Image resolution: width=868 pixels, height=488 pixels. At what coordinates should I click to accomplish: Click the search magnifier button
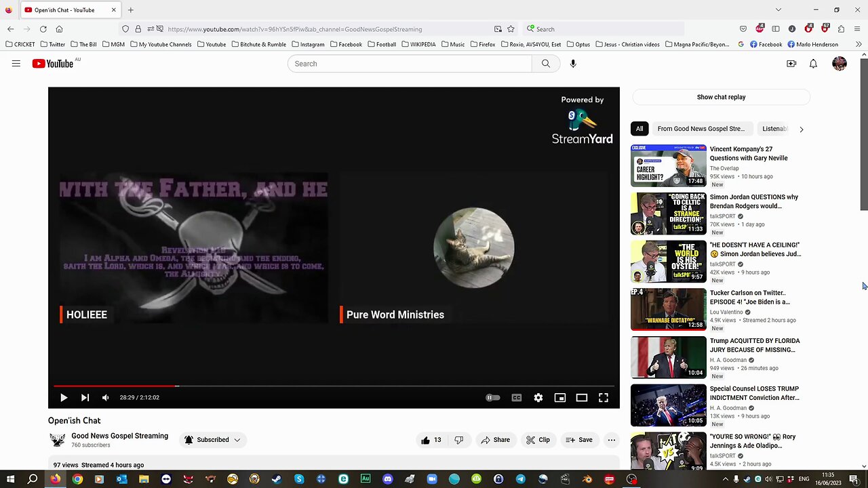click(x=546, y=64)
